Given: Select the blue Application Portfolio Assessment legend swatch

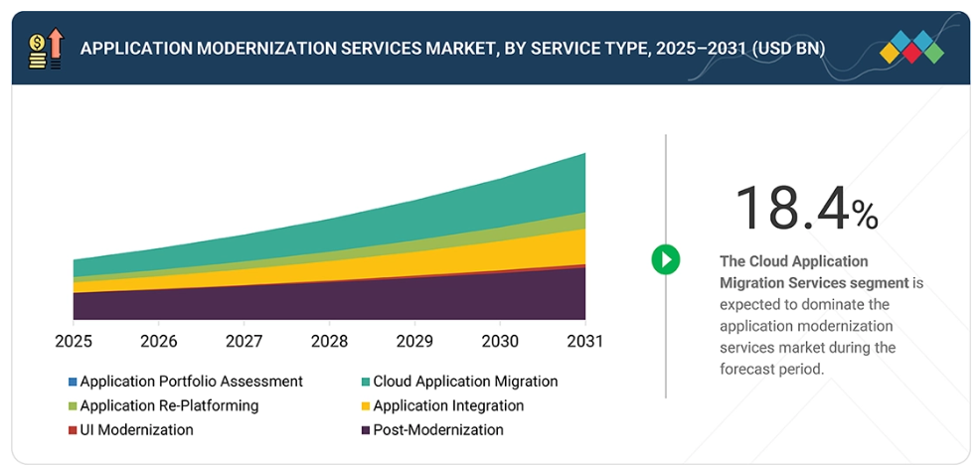Looking at the screenshot, I should click(x=73, y=382).
